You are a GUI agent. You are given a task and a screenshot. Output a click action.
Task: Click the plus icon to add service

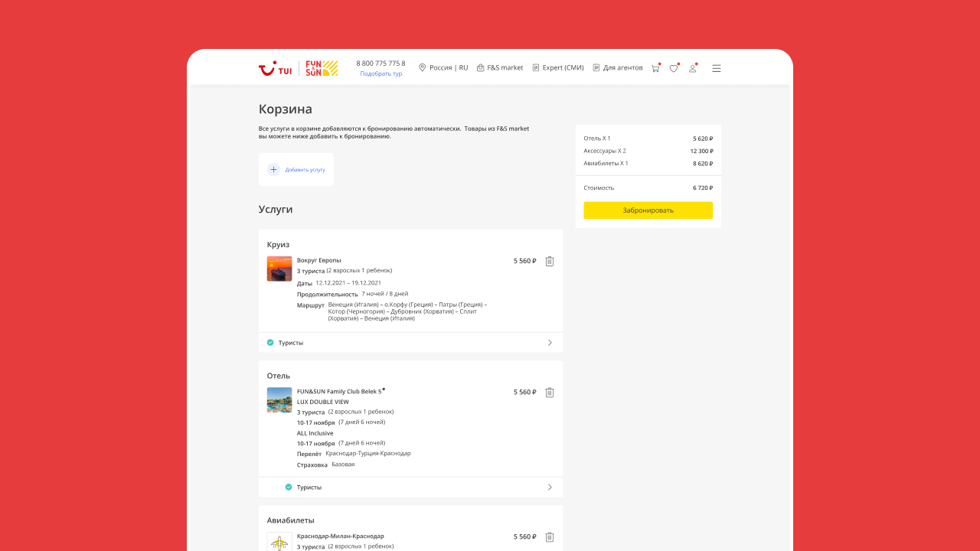point(273,169)
